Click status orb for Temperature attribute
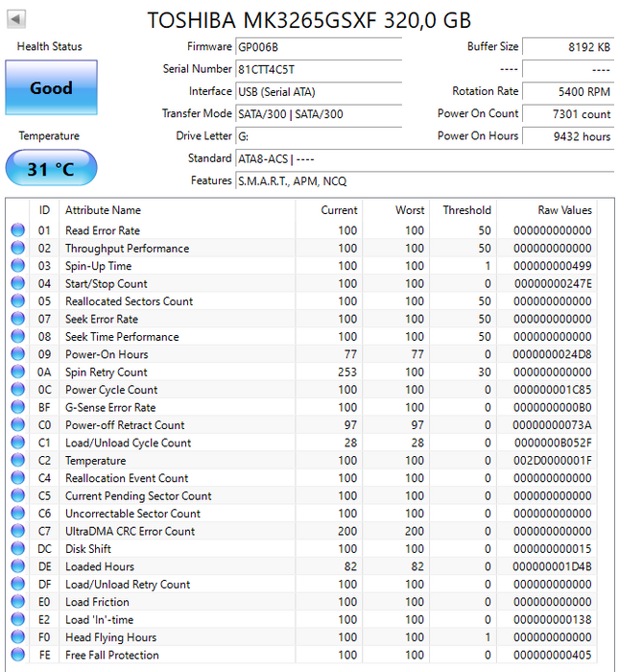This screenshot has width=619, height=672. (x=18, y=461)
